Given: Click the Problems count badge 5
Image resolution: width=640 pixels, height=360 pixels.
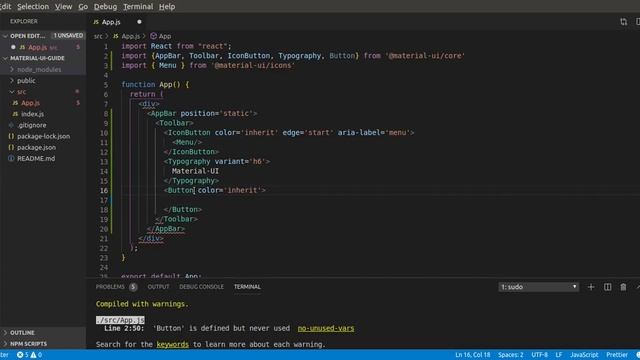Looking at the screenshot, I should pyautogui.click(x=133, y=287).
